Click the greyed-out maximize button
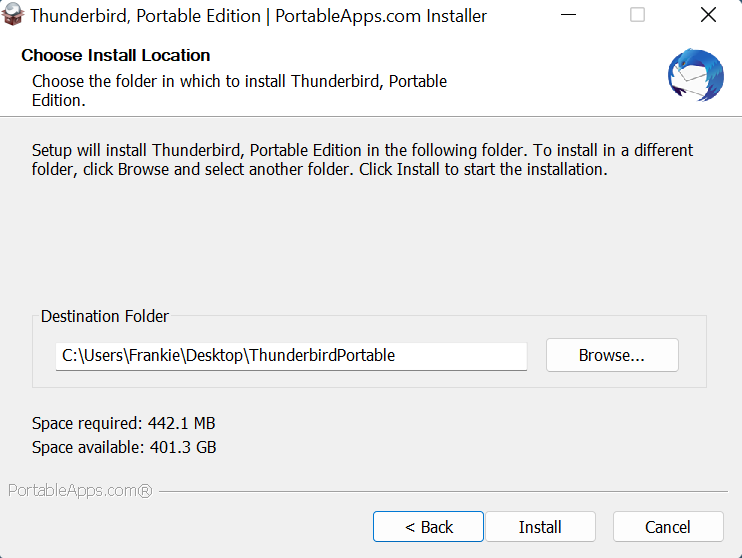Image resolution: width=742 pixels, height=558 pixels. coord(637,15)
